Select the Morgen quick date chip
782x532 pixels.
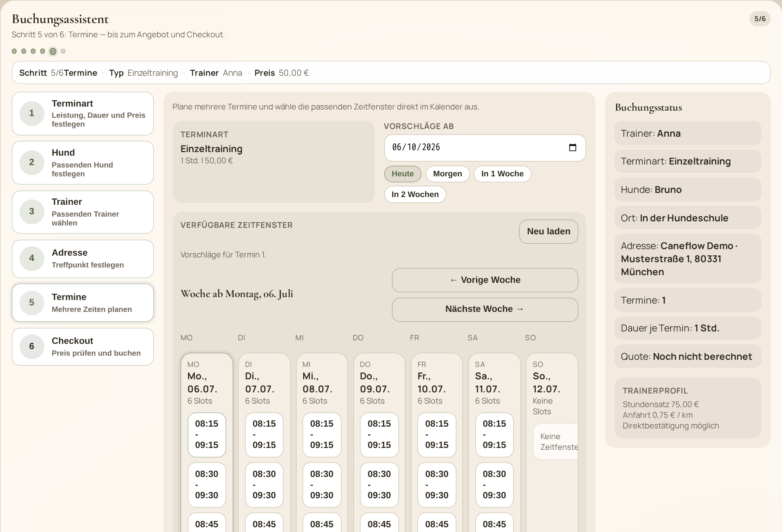[447, 174]
